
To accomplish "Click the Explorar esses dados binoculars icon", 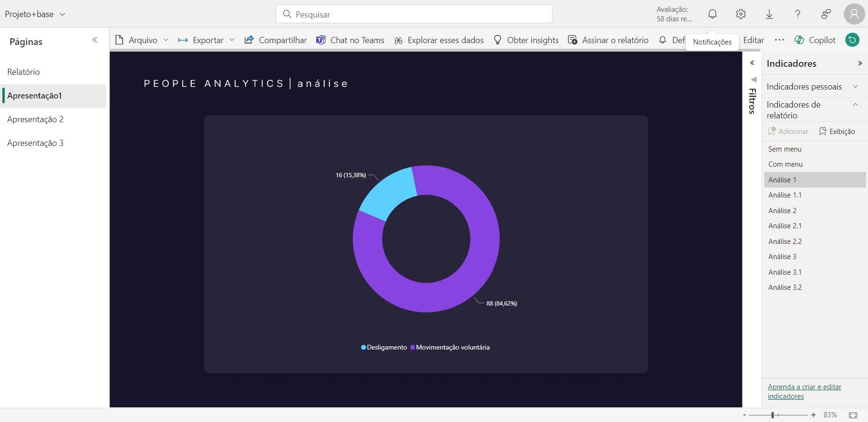I will click(x=399, y=41).
